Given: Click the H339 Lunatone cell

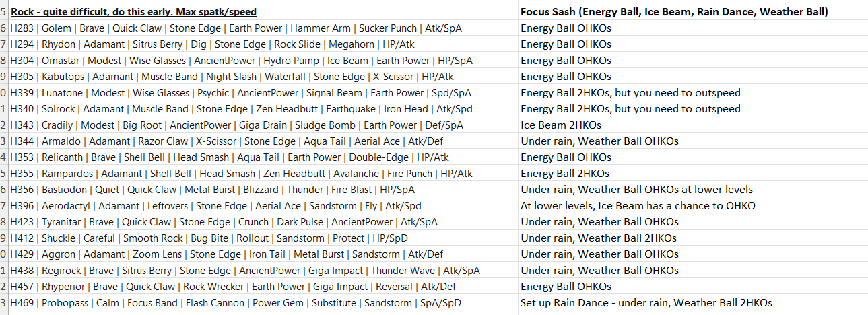Looking at the screenshot, I should [263, 93].
